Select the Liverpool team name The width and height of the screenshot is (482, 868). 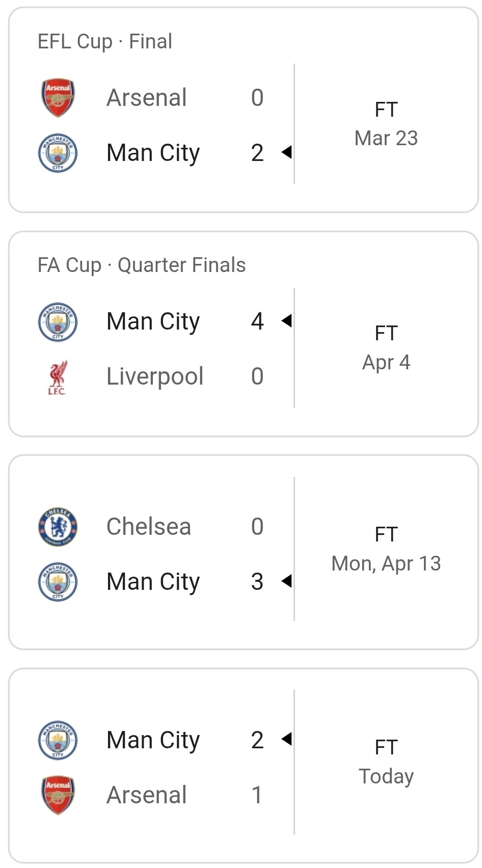tap(155, 376)
